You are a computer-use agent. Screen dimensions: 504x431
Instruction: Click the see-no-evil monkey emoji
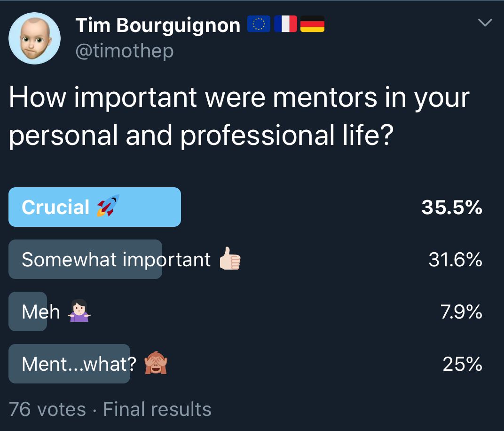pyautogui.click(x=156, y=362)
